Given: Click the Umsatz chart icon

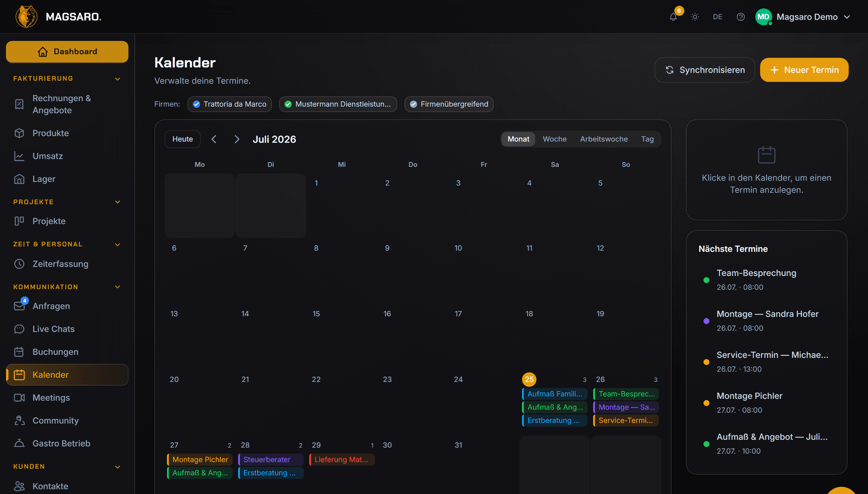Looking at the screenshot, I should click(19, 156).
